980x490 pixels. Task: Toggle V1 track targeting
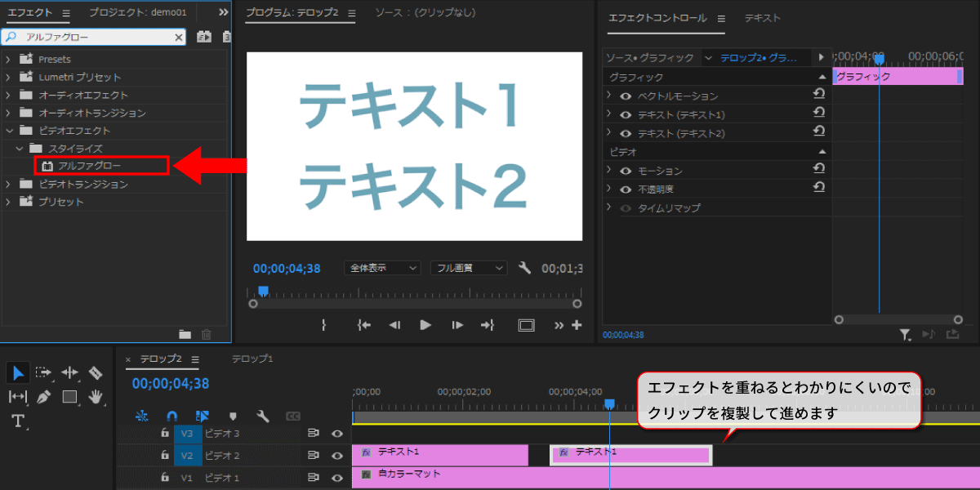coord(187,477)
